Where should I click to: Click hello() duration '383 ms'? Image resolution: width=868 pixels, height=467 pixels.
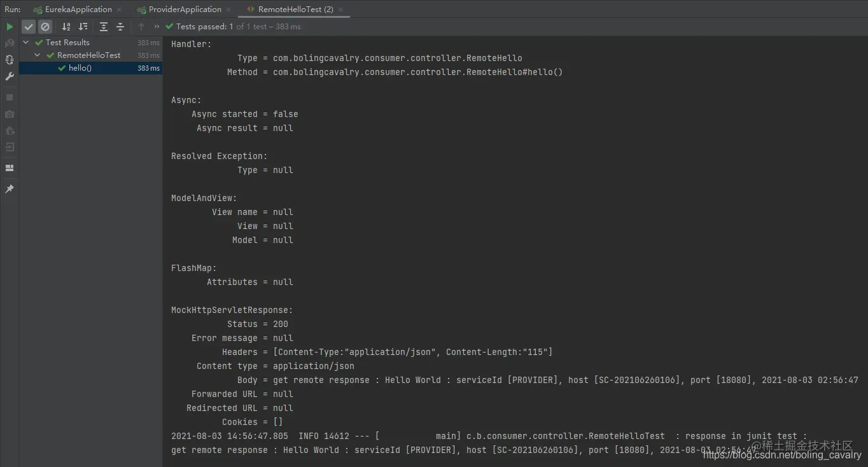(x=148, y=68)
